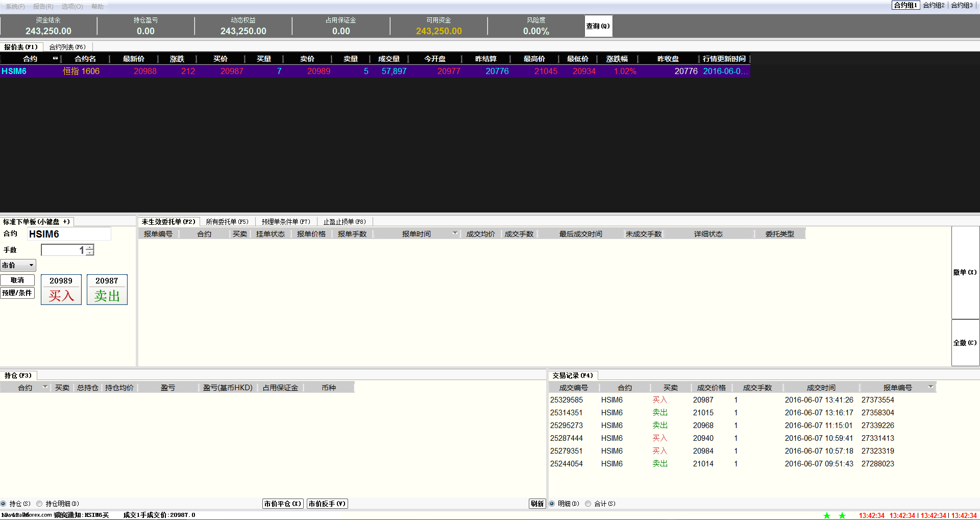Decrease 手数 with the down stepper arrow
The width and height of the screenshot is (980, 520).
pos(90,253)
